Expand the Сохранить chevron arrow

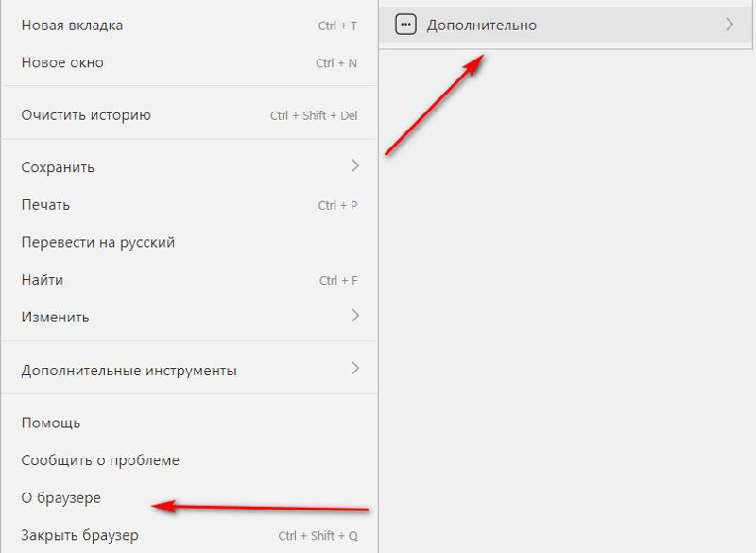click(355, 165)
